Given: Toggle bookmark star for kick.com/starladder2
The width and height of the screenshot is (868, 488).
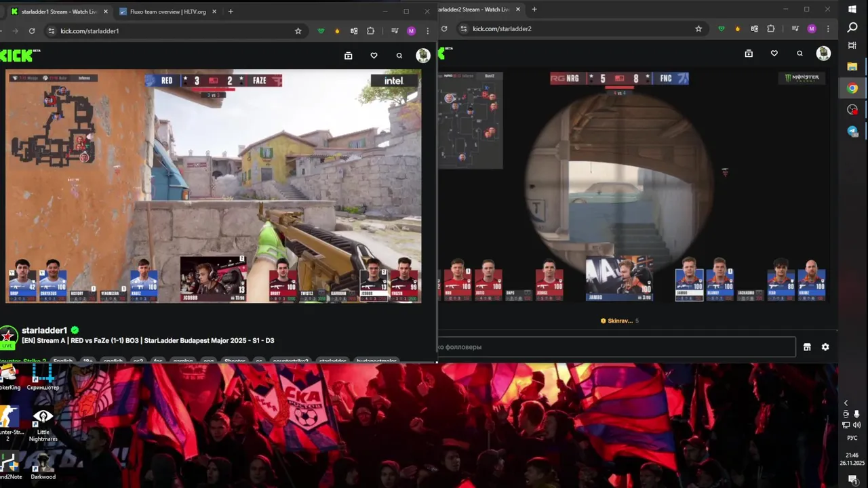Looking at the screenshot, I should click(698, 28).
